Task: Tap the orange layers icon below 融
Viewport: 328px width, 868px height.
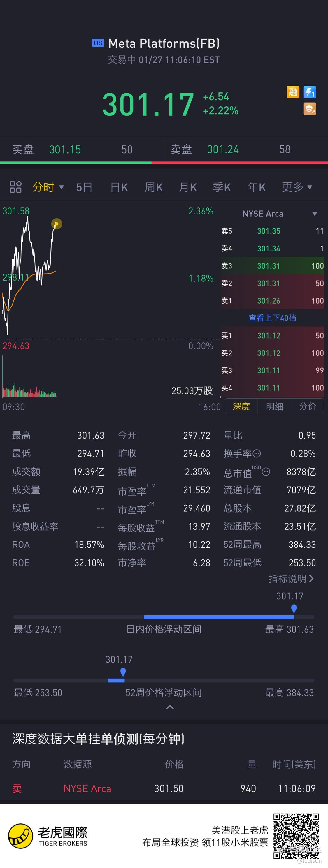Action: point(309,109)
